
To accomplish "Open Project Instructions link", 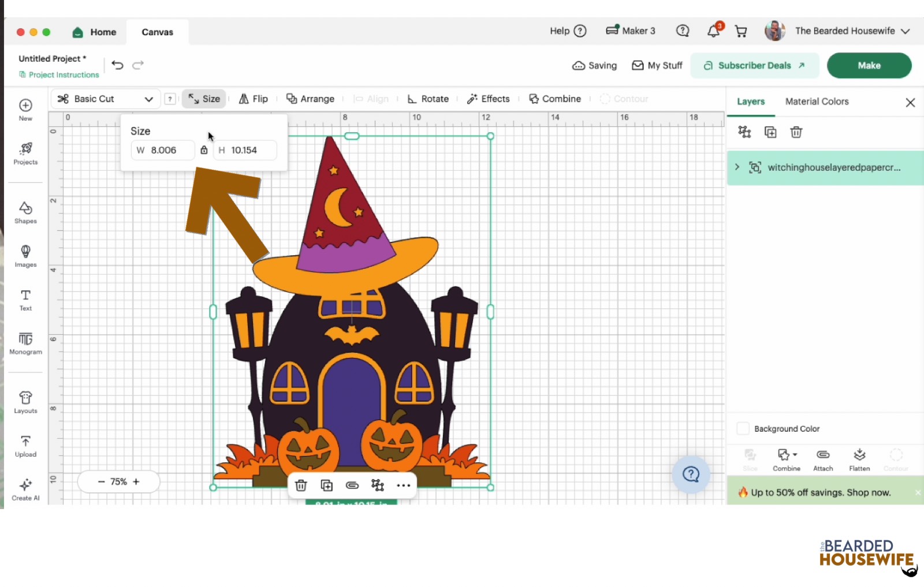I will pyautogui.click(x=59, y=74).
